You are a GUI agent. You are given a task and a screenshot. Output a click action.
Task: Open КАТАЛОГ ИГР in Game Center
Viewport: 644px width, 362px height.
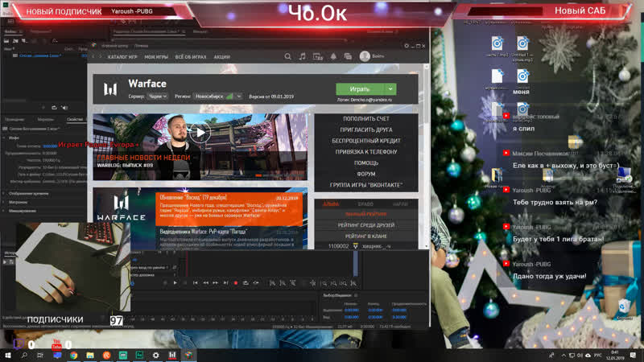click(x=122, y=57)
